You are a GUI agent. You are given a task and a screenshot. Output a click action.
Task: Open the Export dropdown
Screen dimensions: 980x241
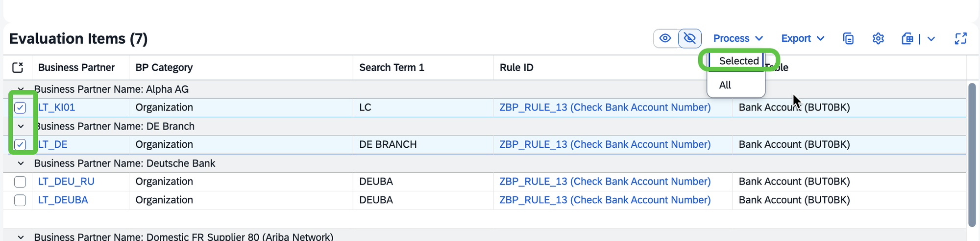803,38
